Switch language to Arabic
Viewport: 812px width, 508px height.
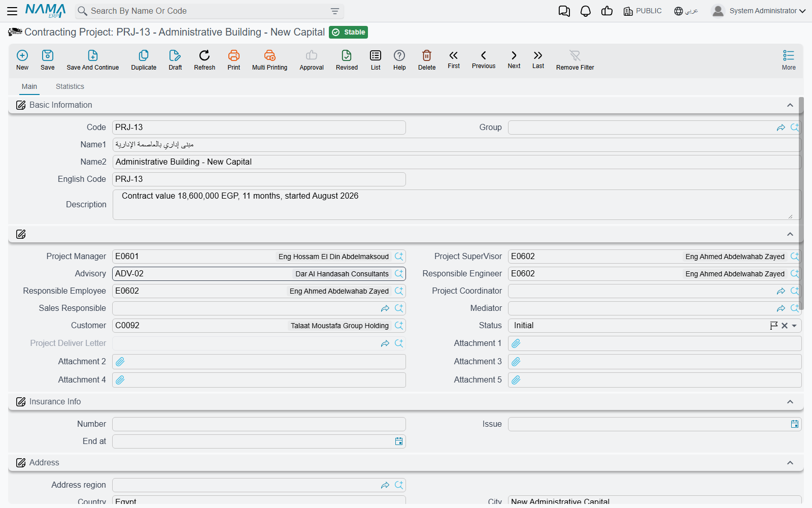[686, 11]
